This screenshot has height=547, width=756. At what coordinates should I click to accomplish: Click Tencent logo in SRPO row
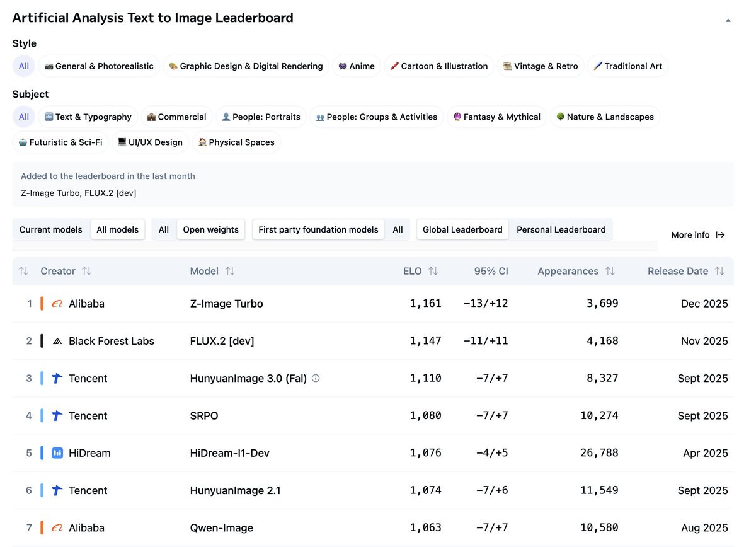point(57,416)
